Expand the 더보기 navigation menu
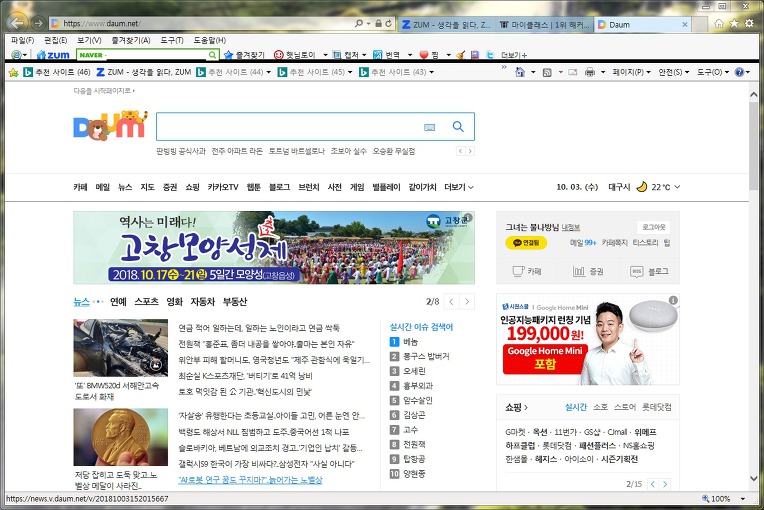The width and height of the screenshot is (764, 510). [x=458, y=187]
